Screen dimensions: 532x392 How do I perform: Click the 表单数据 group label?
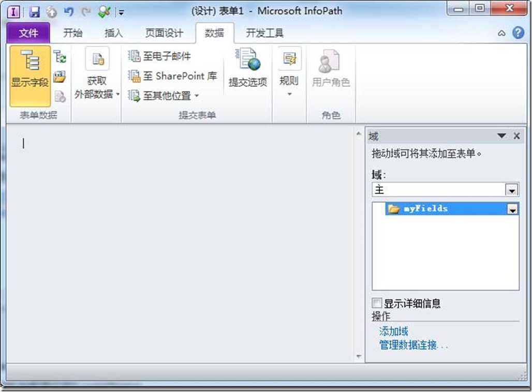38,115
